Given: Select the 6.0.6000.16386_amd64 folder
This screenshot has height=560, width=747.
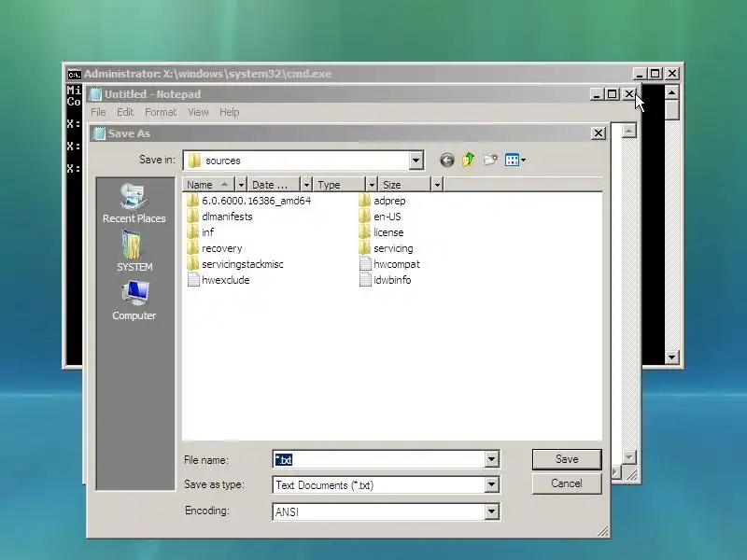Looking at the screenshot, I should click(x=249, y=201).
